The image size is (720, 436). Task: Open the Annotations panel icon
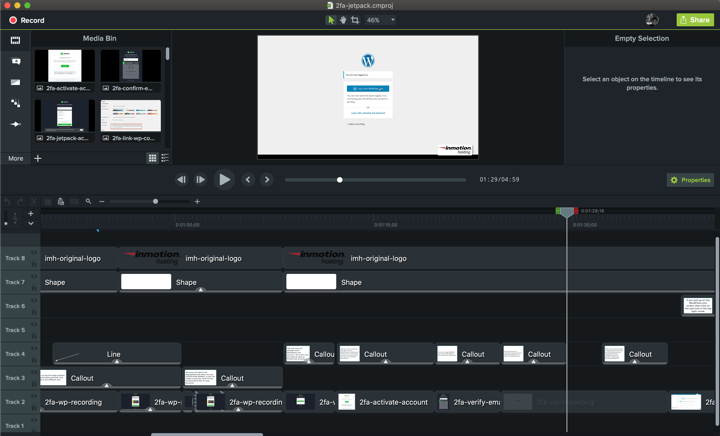point(15,62)
